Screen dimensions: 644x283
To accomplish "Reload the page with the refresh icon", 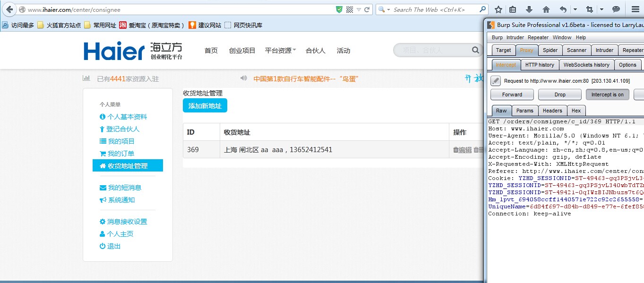I will click(x=367, y=9).
